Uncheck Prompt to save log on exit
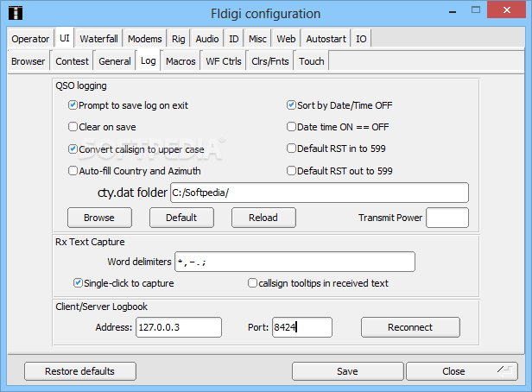 (73, 105)
